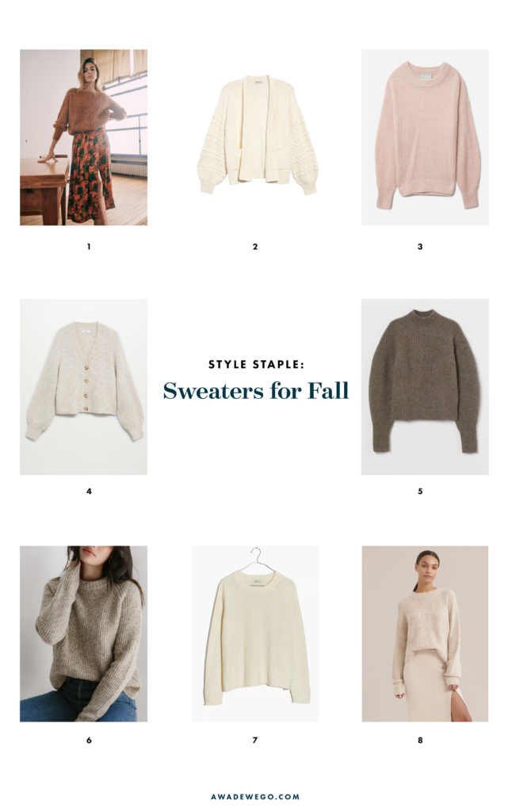This screenshot has width=512, height=812.
Task: Open the oatmeal ribbed sweater model photo
Action: click(x=83, y=634)
